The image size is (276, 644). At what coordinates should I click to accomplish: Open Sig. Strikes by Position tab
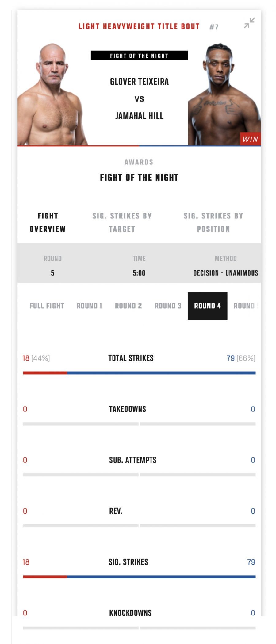tap(213, 222)
